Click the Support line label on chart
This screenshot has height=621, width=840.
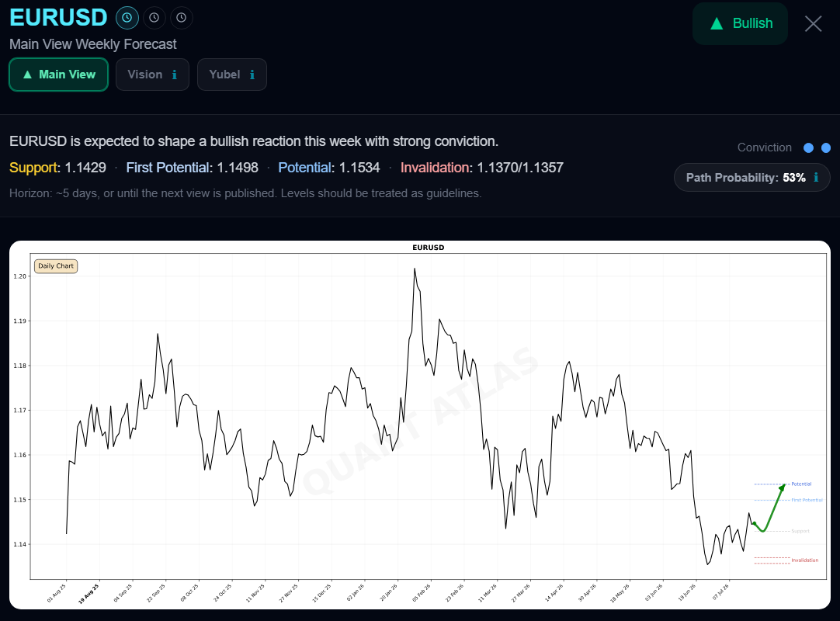[x=800, y=531]
